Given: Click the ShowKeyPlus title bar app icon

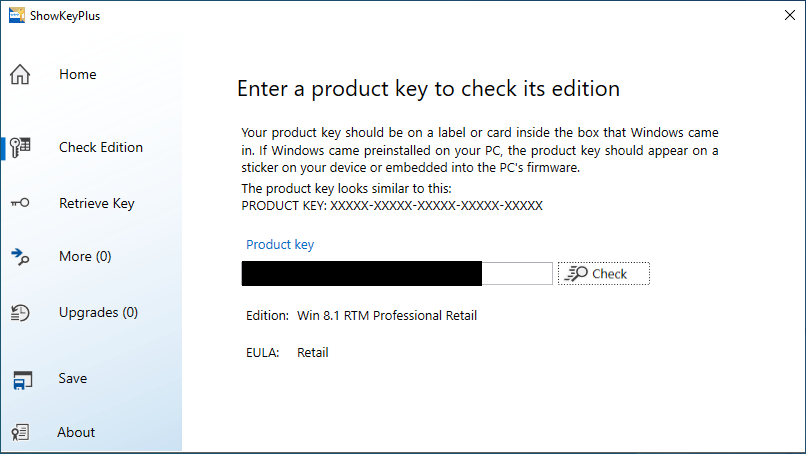Looking at the screenshot, I should point(15,15).
